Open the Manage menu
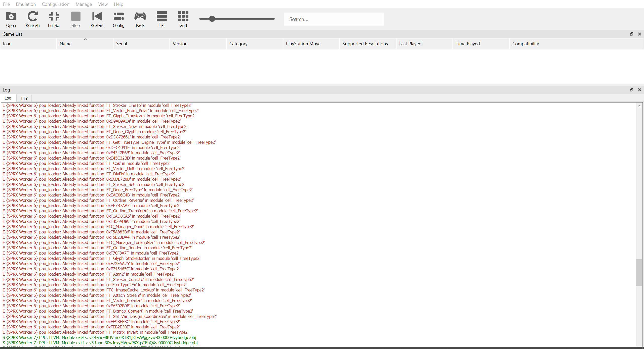Screen dimensions: 644x349 coord(84,4)
